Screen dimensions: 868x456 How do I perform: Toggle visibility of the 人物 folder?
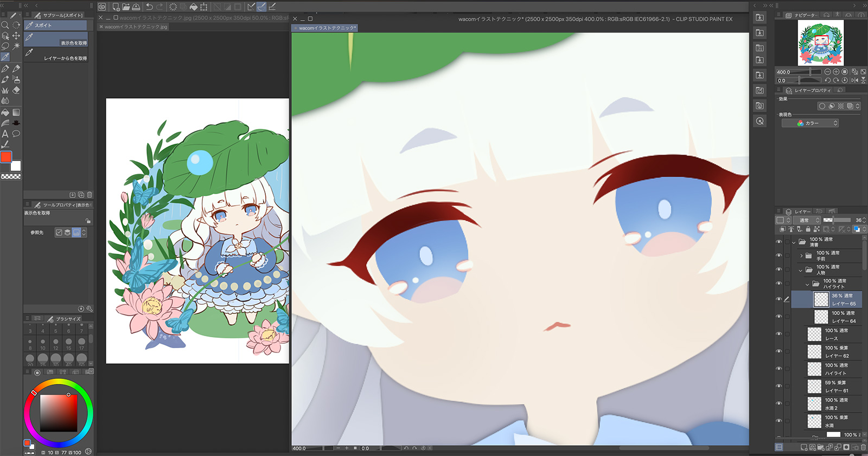point(779,269)
